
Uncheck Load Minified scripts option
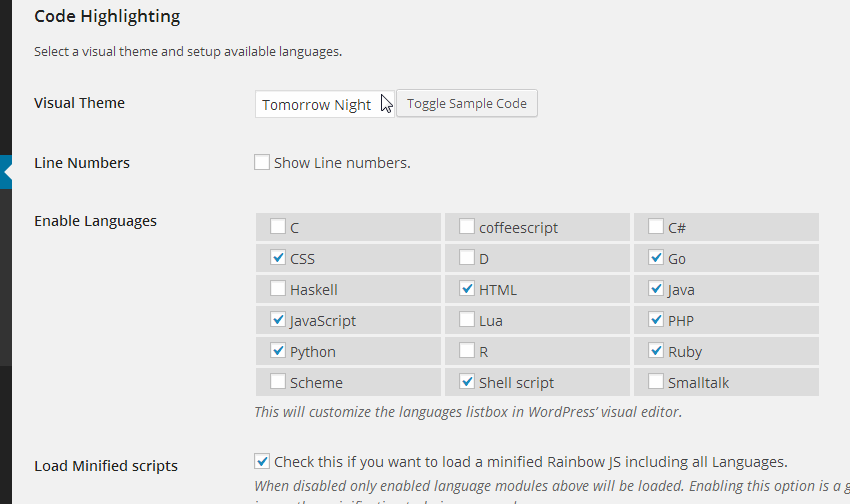[x=262, y=461]
